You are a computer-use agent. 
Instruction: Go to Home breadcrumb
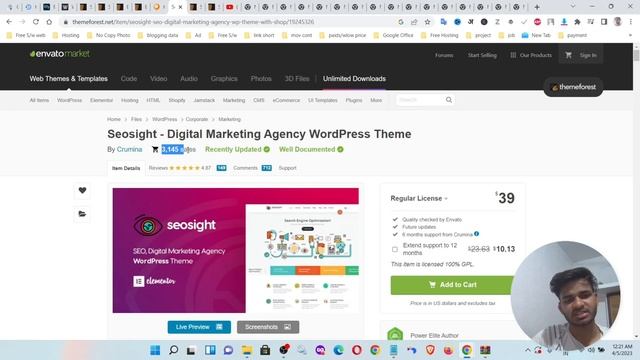[x=114, y=119]
